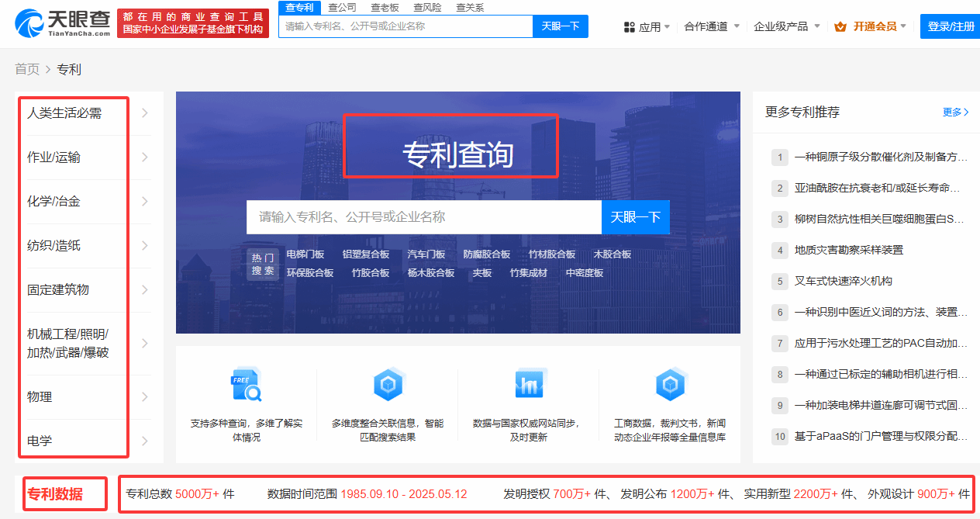Click hot search term 木胶合板
Screen dimensions: 980x519
612,254
